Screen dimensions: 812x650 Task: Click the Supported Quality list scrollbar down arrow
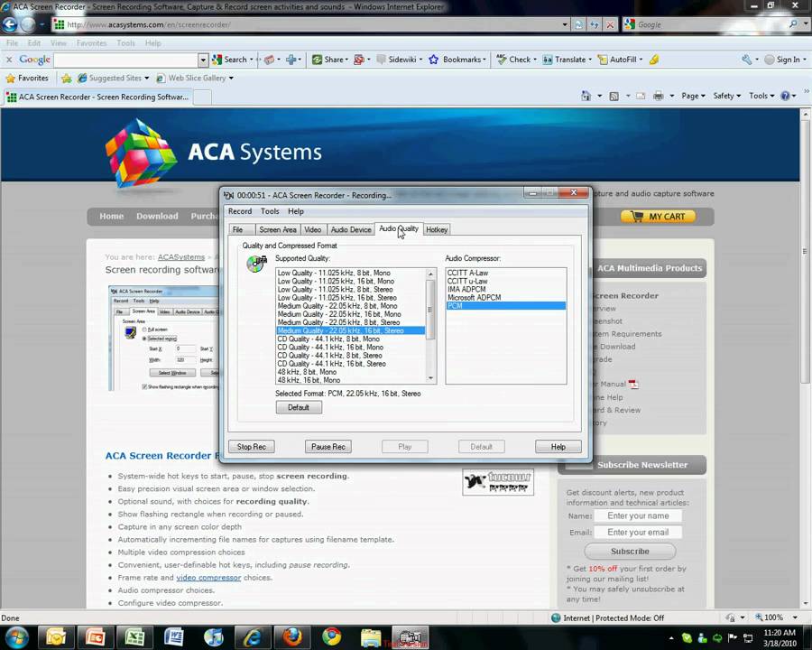click(x=430, y=378)
